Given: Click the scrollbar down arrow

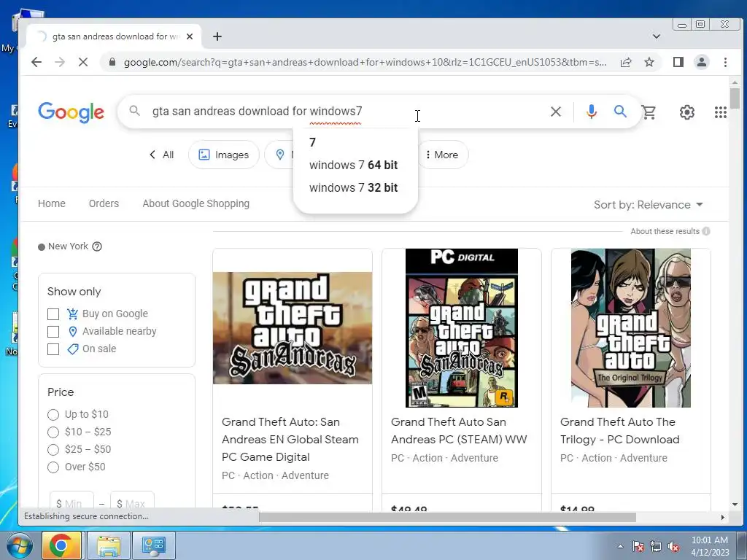Looking at the screenshot, I should pos(735,505).
